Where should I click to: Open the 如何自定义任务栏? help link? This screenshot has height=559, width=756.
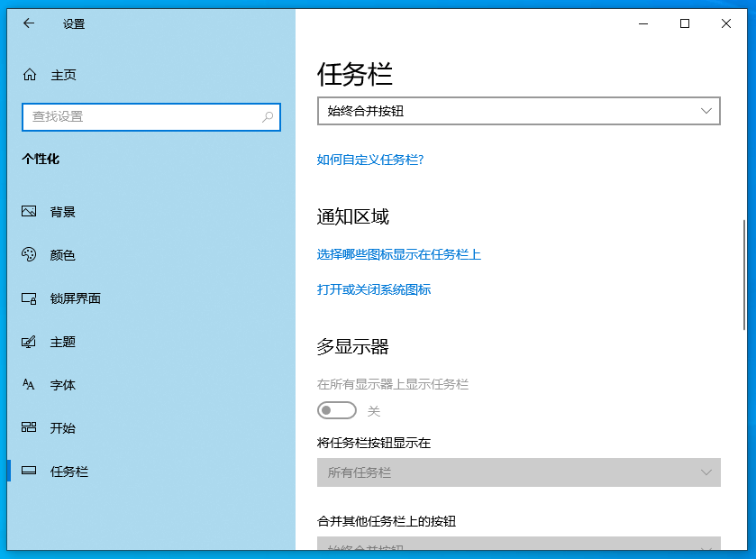click(369, 160)
